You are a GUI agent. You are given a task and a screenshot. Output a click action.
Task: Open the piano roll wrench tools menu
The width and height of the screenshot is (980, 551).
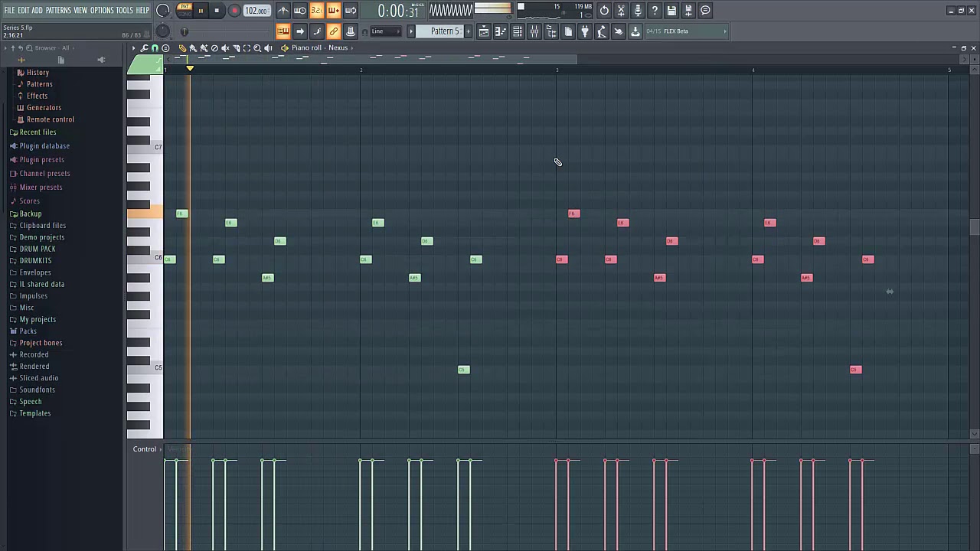144,47
